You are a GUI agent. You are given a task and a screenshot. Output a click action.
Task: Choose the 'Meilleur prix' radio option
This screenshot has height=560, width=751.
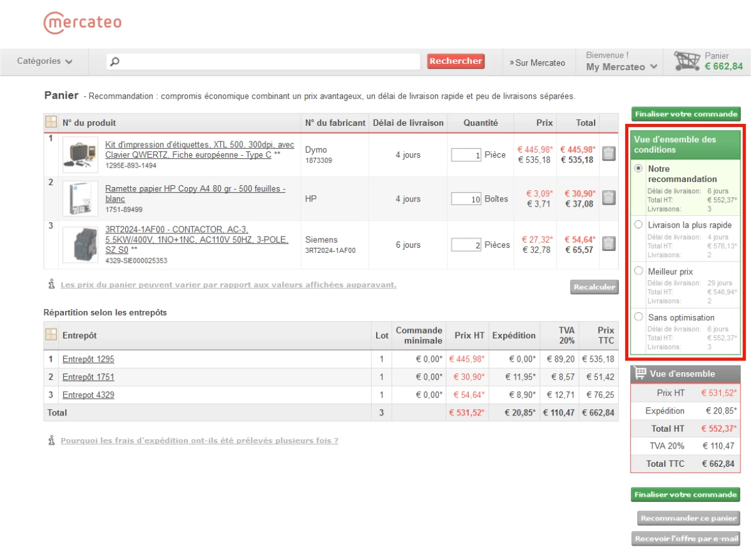(638, 272)
